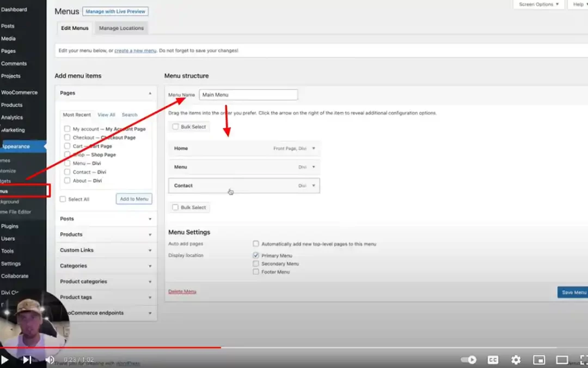Switch to theater mode

(x=562, y=360)
